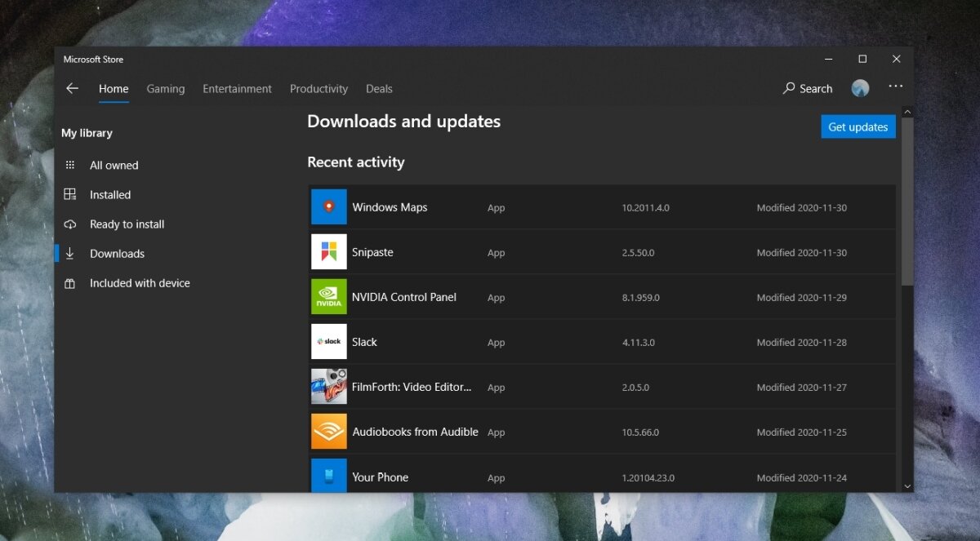Open the Your Phone app icon
Screen dimensions: 980x541
pos(328,476)
